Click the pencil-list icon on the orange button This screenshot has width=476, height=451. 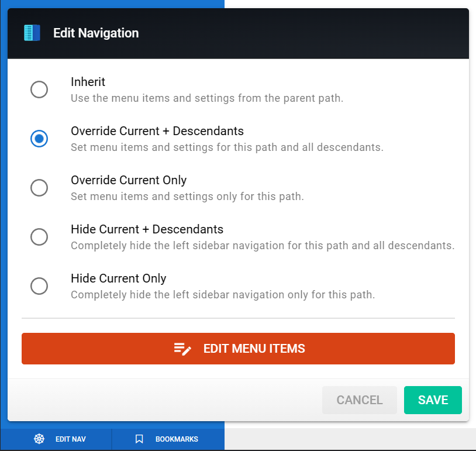click(182, 349)
